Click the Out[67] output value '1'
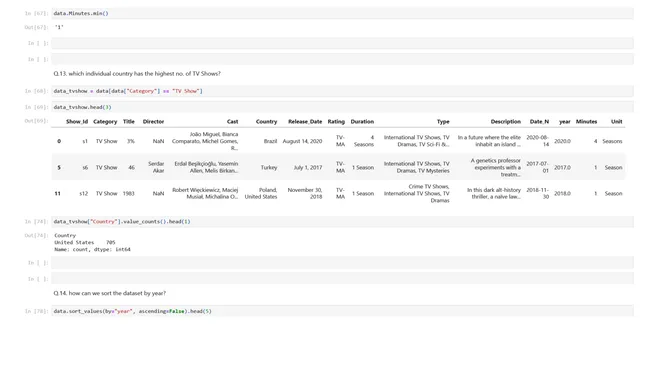 tap(59, 27)
